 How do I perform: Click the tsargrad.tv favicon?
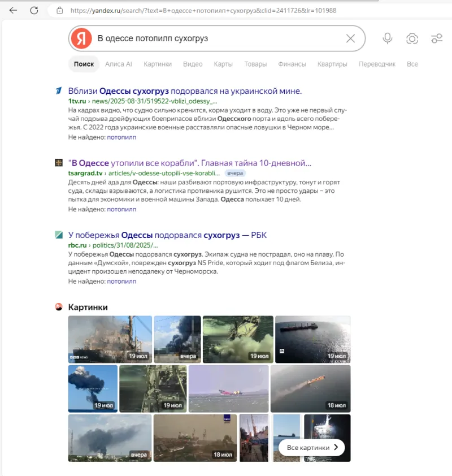coord(59,163)
